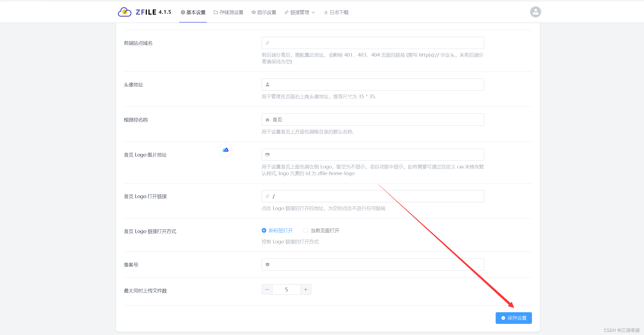Click the 首页 Logo 链接打开方式 label
Image resolution: width=644 pixels, height=335 pixels.
(150, 231)
